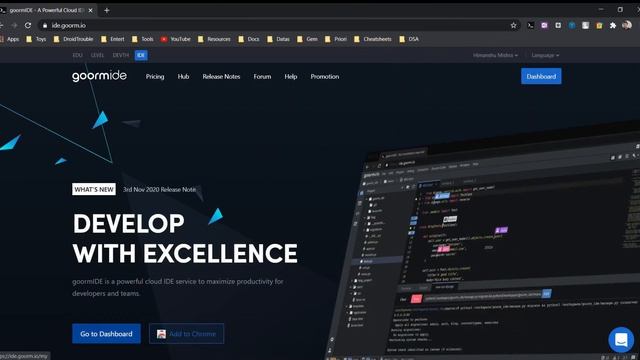Open the chat support bubble

pyautogui.click(x=621, y=339)
